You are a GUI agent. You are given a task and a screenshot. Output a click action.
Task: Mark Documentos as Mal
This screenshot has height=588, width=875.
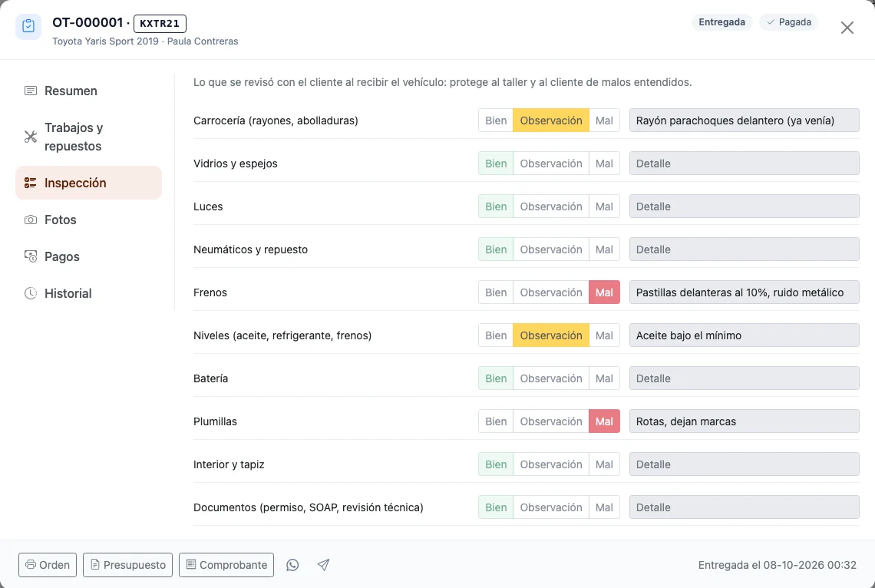604,507
